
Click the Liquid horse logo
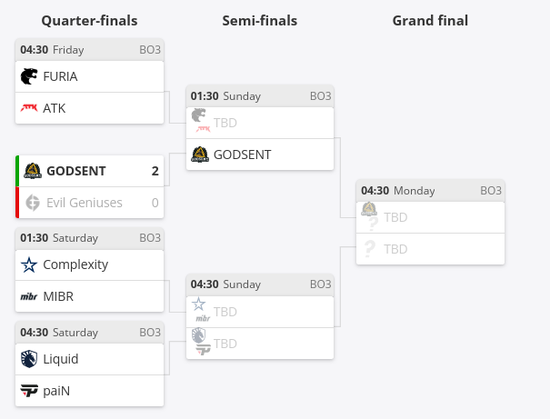[29, 359]
